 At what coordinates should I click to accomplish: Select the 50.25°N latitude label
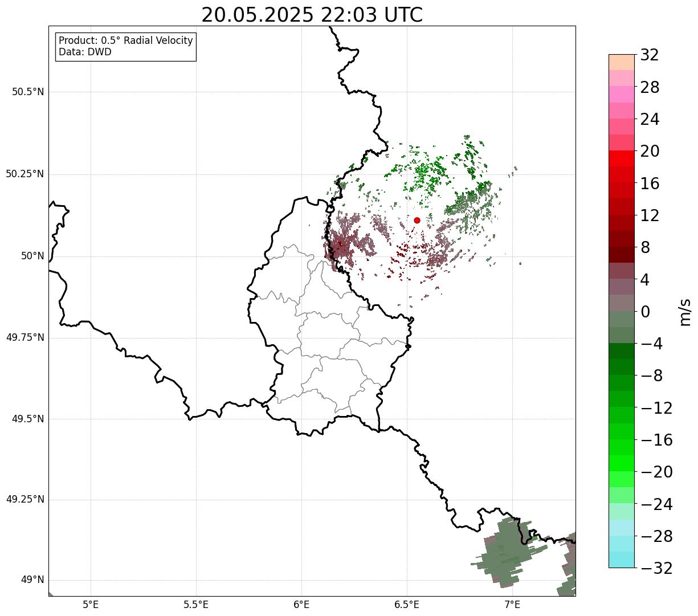[25, 174]
